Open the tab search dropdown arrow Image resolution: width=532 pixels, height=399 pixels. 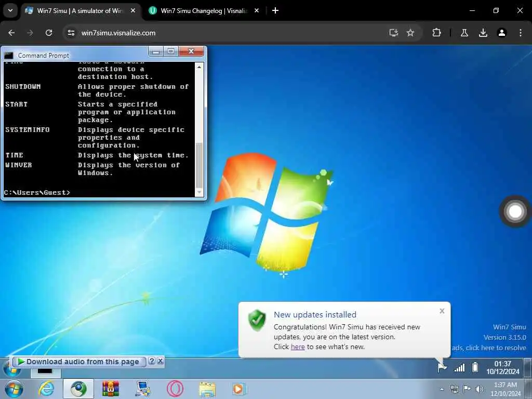pos(10,10)
